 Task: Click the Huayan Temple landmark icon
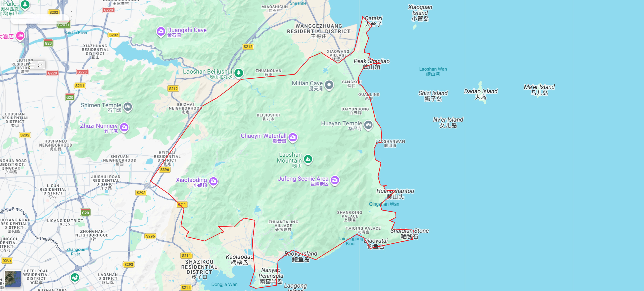[x=368, y=125]
